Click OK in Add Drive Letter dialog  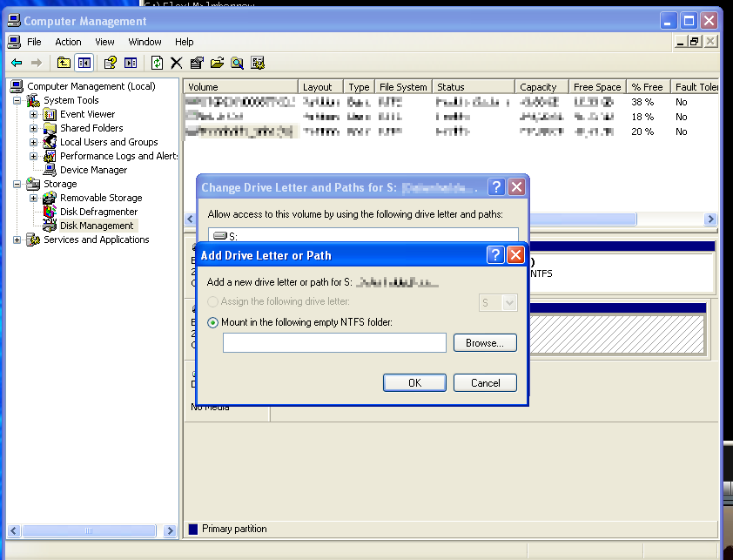414,382
